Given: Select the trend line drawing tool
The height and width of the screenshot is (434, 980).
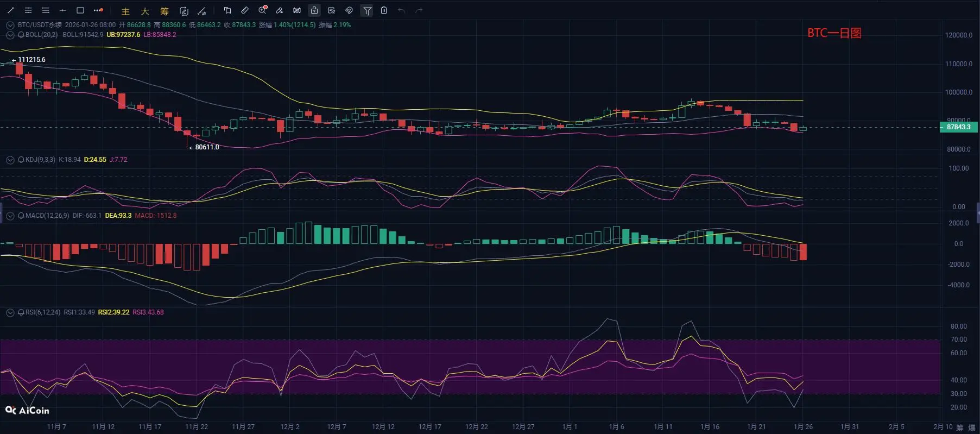Looking at the screenshot, I should tap(11, 10).
